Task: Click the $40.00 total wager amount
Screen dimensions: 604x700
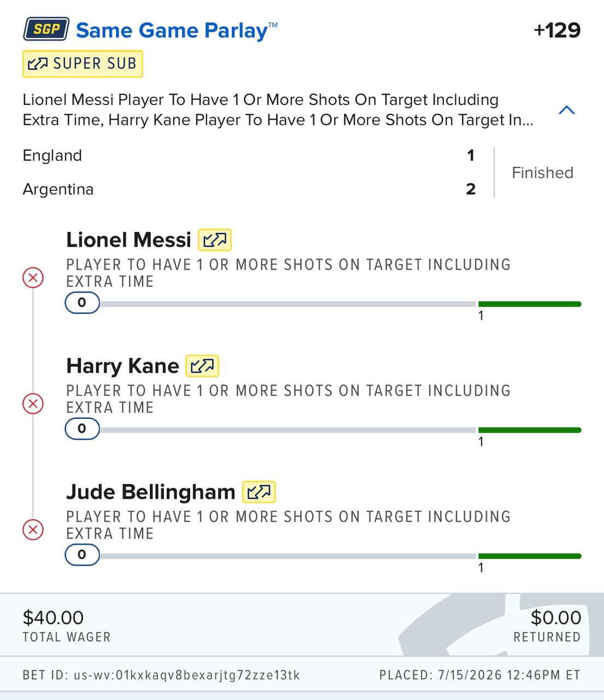Action: coord(53,617)
